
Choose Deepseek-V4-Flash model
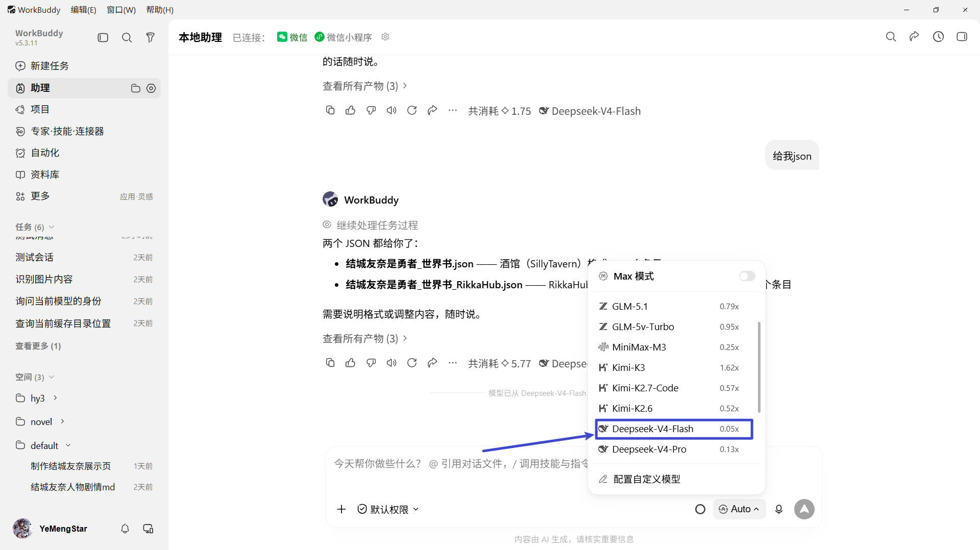coord(674,429)
